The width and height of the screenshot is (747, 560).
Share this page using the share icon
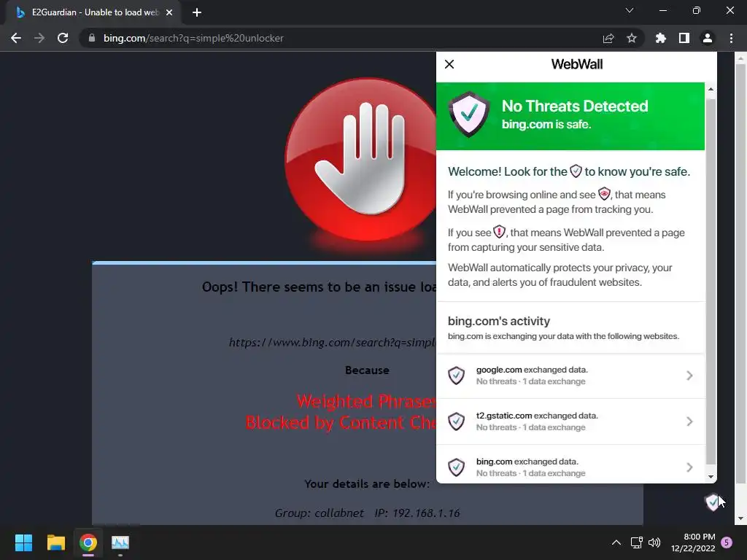pyautogui.click(x=608, y=38)
